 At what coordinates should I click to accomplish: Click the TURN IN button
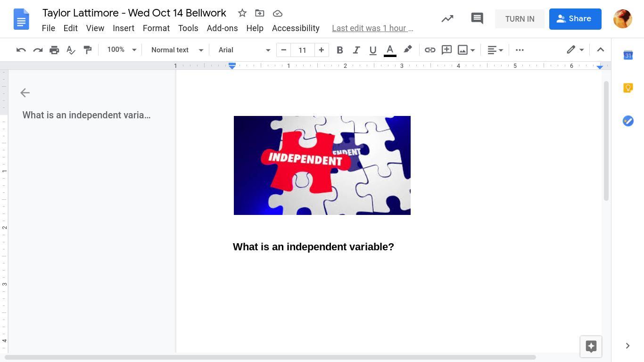pos(520,19)
